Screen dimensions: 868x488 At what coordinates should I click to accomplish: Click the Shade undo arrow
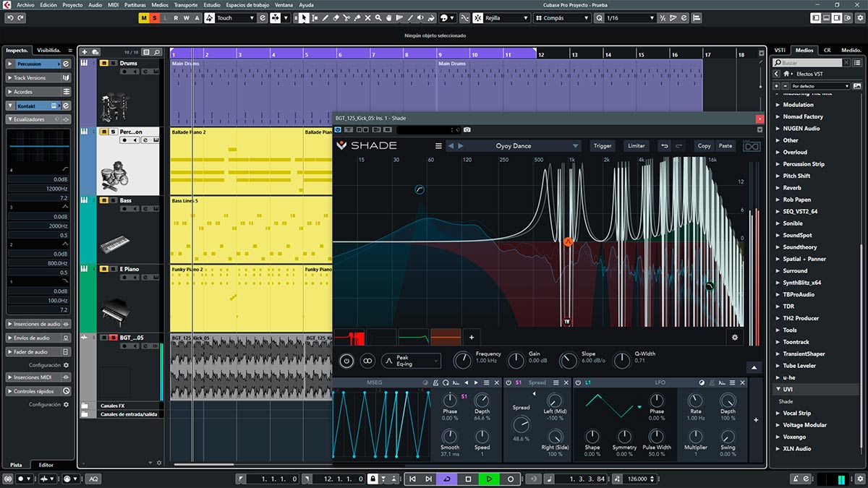pos(665,146)
